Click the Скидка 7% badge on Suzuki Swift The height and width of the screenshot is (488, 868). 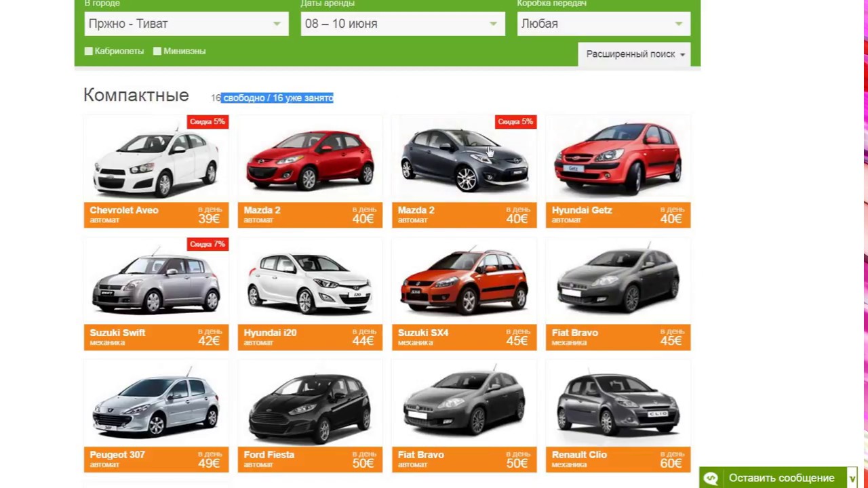tap(208, 244)
